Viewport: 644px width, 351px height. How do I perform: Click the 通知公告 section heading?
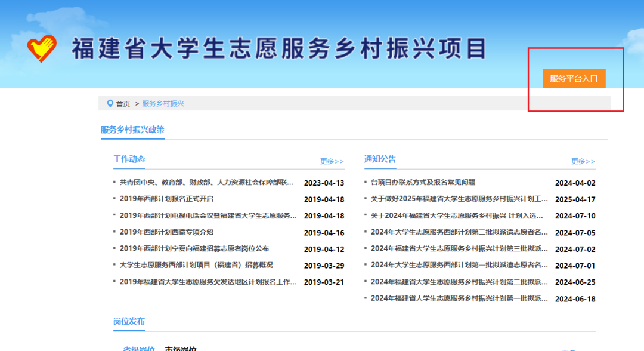[x=380, y=159]
